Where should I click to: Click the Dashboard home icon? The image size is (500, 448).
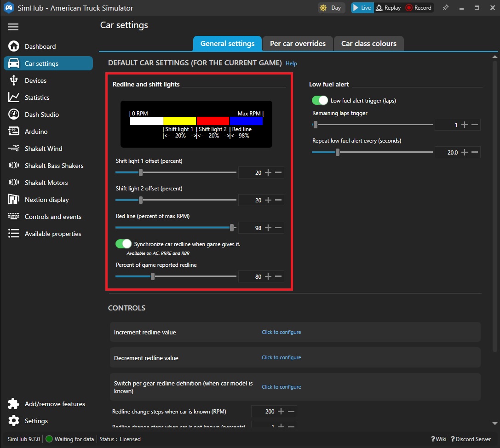tap(14, 46)
